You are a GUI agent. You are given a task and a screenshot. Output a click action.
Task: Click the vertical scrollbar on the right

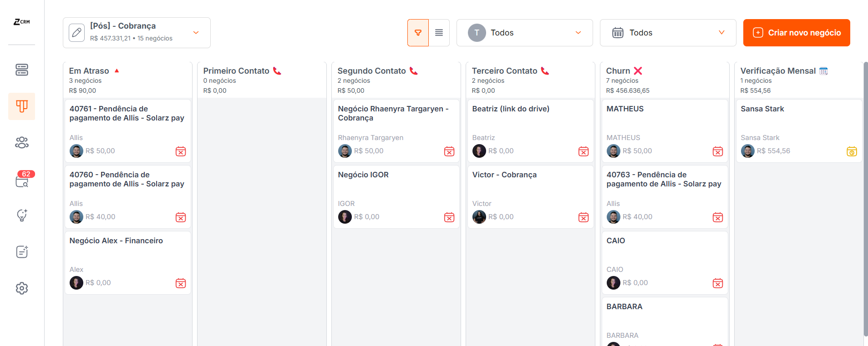point(865,200)
